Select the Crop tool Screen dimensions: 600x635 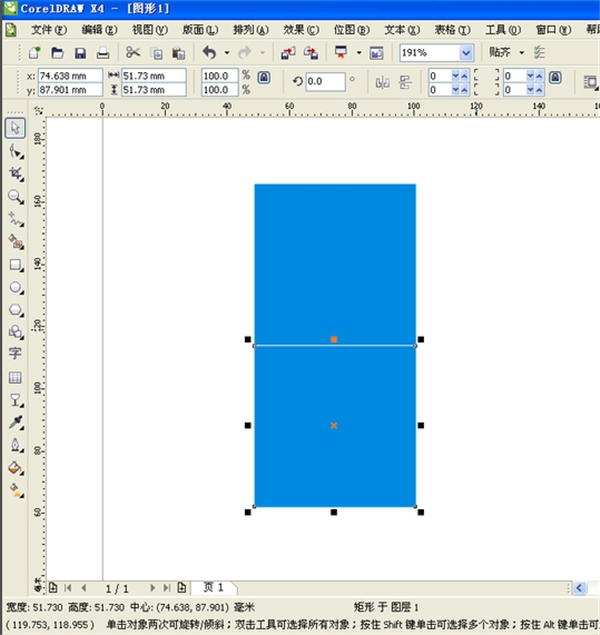(x=16, y=174)
